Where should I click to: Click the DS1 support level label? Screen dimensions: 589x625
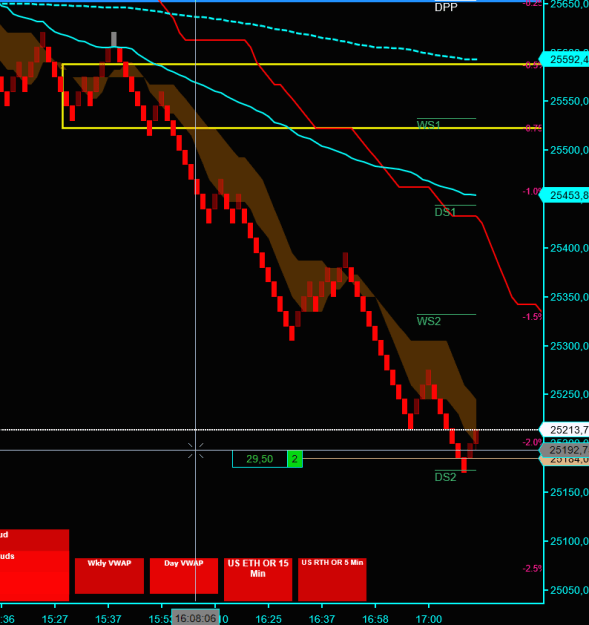[445, 212]
